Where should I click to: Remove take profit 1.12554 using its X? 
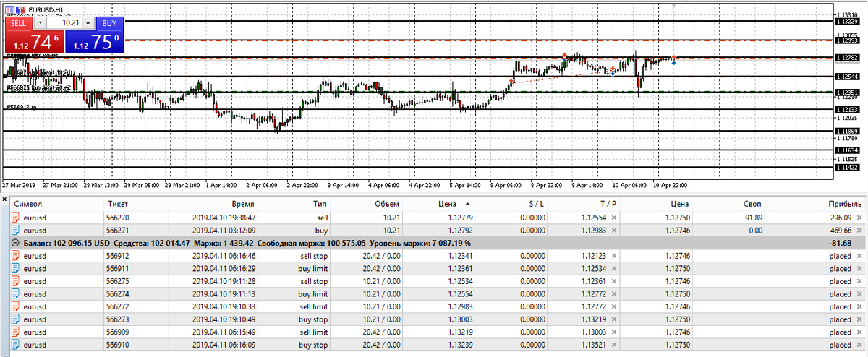coord(613,217)
